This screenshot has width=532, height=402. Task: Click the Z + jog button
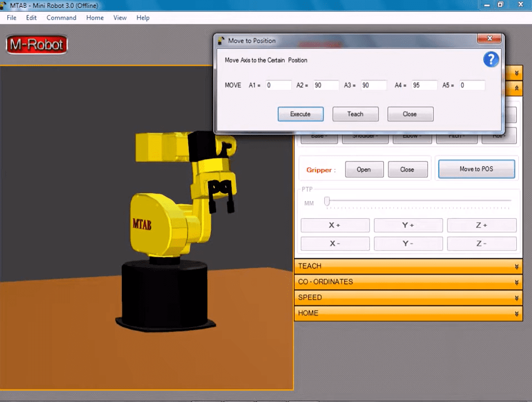(481, 225)
